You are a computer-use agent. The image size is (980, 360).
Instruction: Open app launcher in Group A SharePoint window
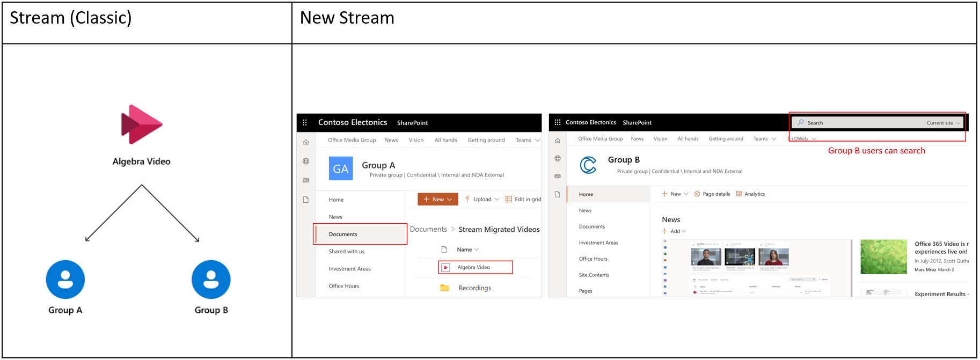tap(305, 122)
